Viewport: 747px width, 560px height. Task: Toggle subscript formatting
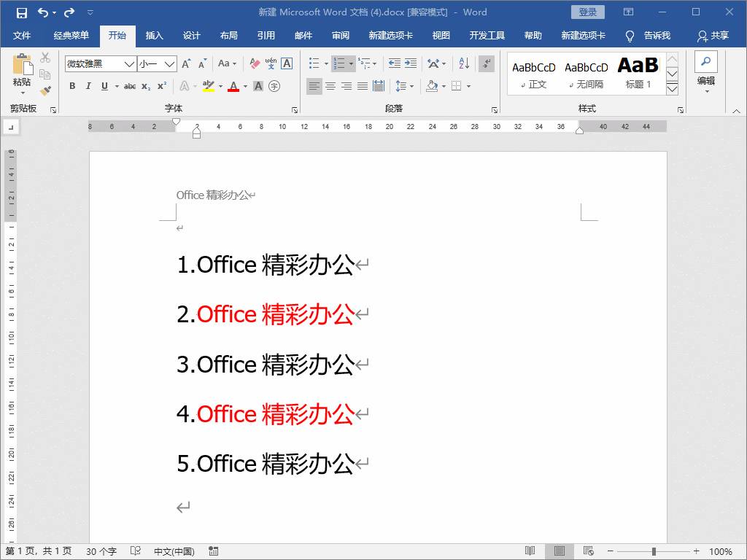pyautogui.click(x=146, y=86)
